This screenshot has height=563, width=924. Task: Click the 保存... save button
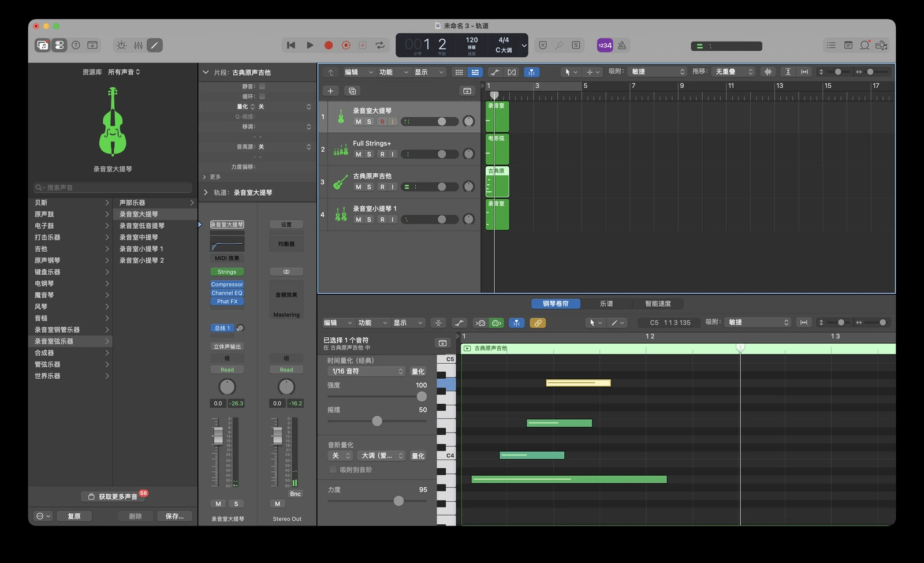[x=174, y=516]
